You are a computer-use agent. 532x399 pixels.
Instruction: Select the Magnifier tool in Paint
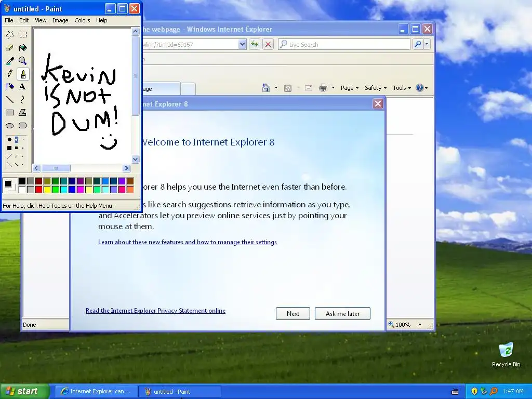point(22,61)
